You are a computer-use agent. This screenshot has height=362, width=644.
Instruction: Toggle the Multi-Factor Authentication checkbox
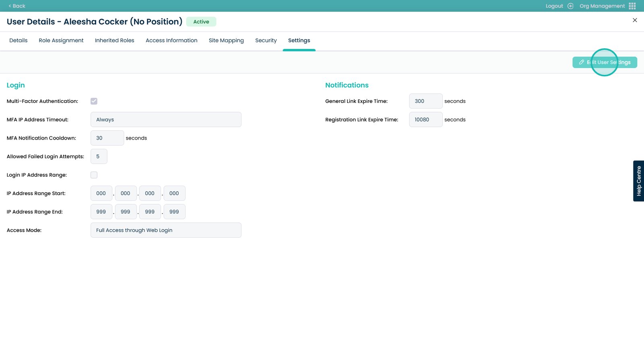pyautogui.click(x=94, y=101)
